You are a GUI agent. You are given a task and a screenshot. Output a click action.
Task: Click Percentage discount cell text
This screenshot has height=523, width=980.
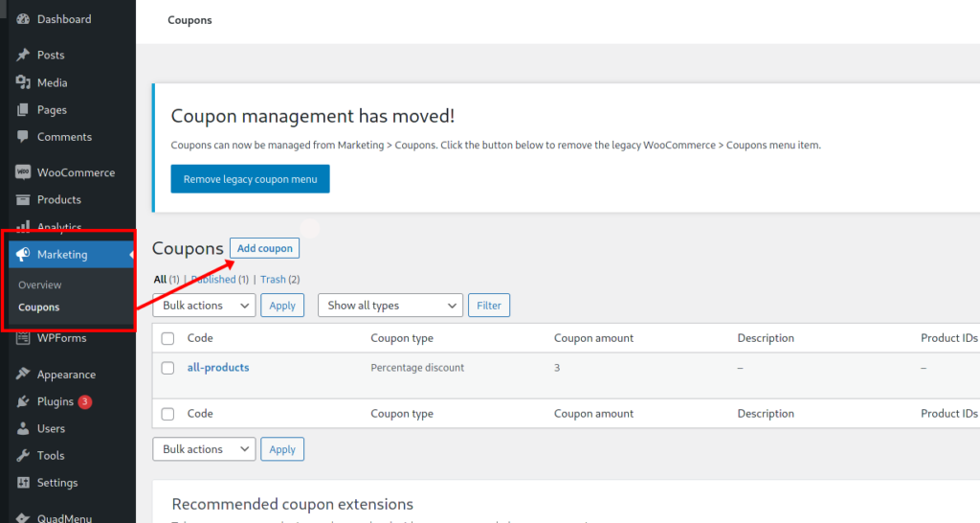point(417,367)
